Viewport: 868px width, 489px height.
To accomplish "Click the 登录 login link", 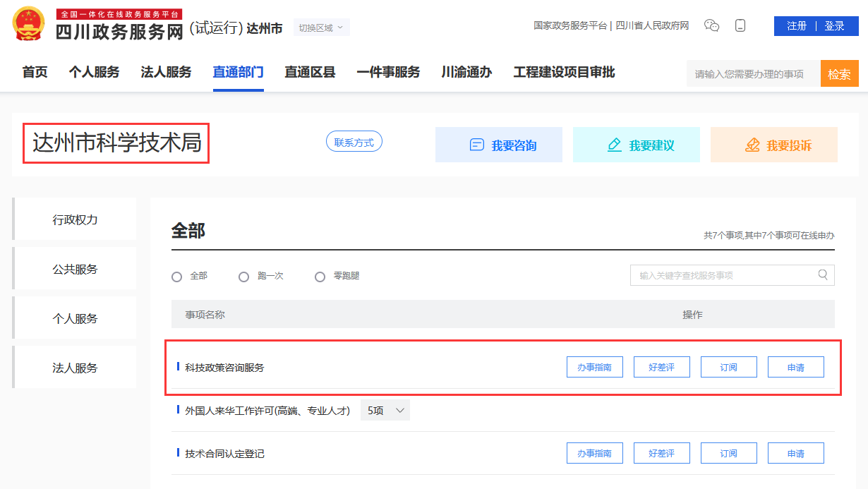I will pyautogui.click(x=835, y=26).
